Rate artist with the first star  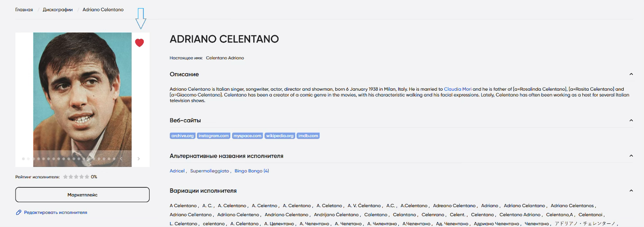[x=65, y=177]
